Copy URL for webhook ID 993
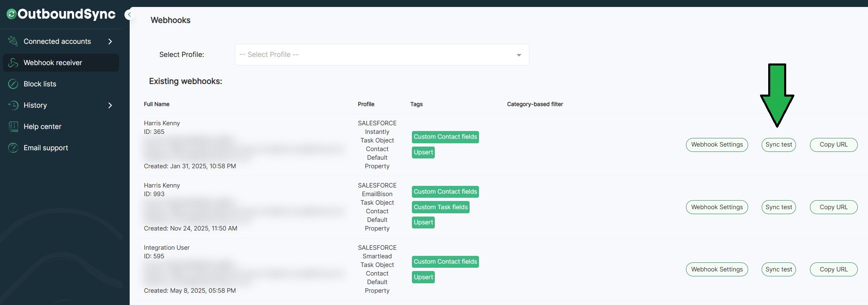Viewport: 868px width, 305px height. 833,207
